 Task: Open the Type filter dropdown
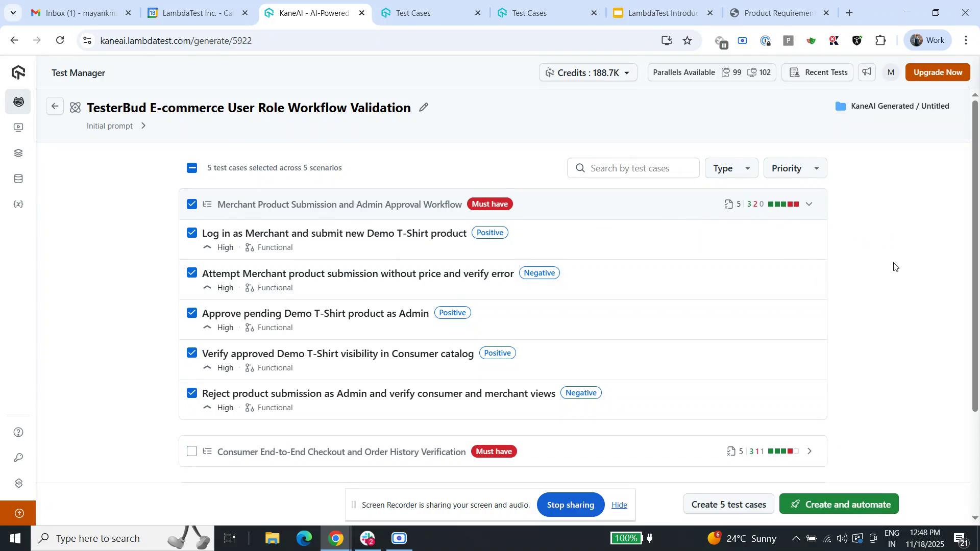coord(731,168)
